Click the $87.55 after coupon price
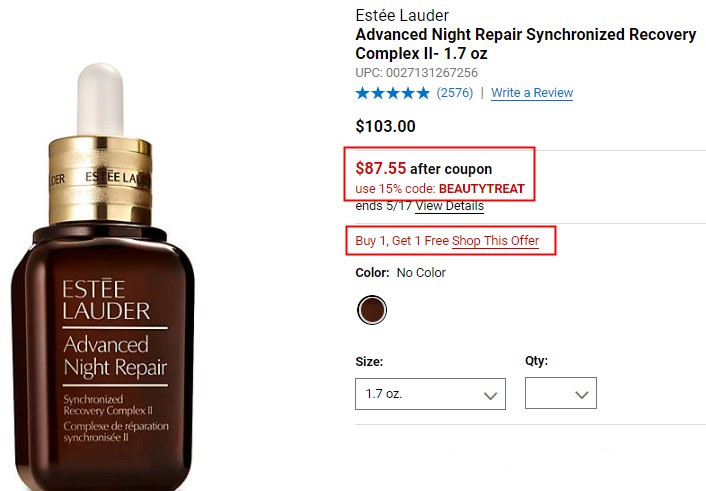Screen dimensions: 706x491 [x=424, y=168]
